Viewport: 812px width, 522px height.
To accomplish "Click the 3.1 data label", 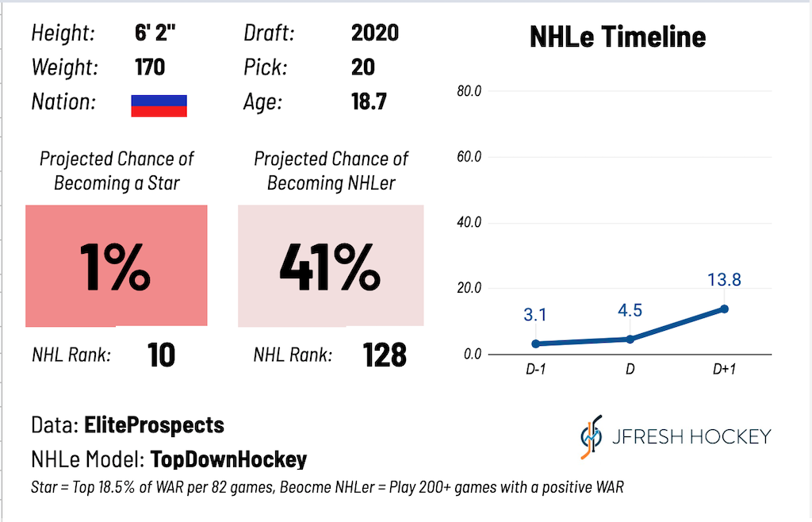I will pos(535,314).
